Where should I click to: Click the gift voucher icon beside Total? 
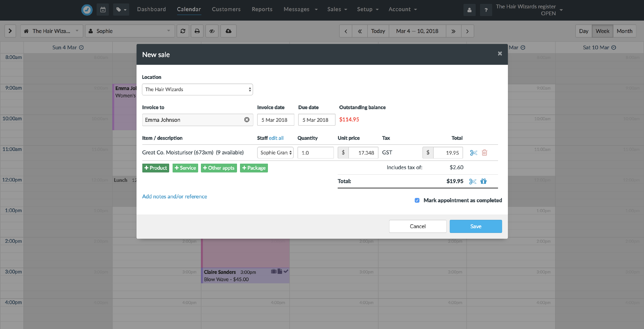[x=483, y=181]
